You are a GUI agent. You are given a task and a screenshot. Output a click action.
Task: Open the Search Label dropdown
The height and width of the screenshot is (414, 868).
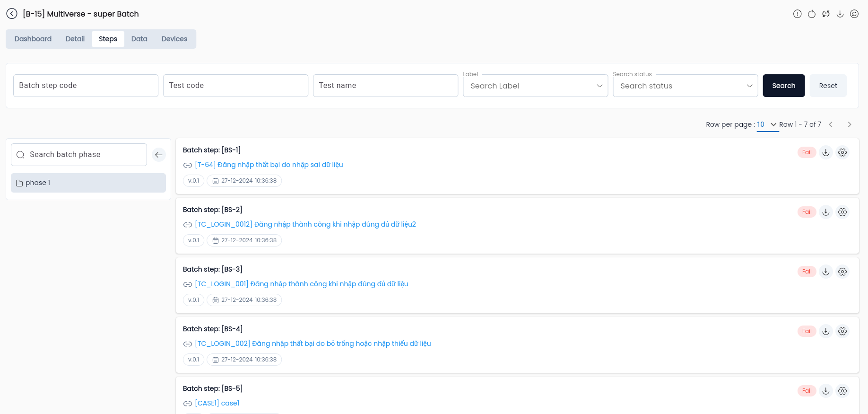click(536, 86)
